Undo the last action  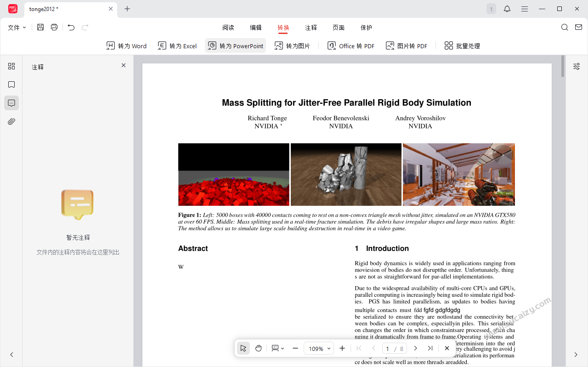[71, 28]
